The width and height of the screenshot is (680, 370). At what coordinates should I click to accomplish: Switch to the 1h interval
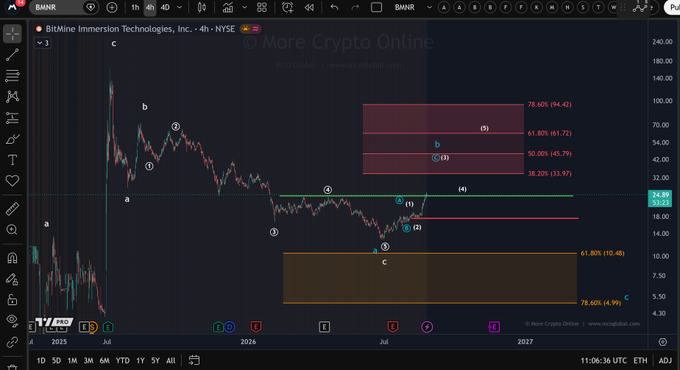tap(135, 7)
